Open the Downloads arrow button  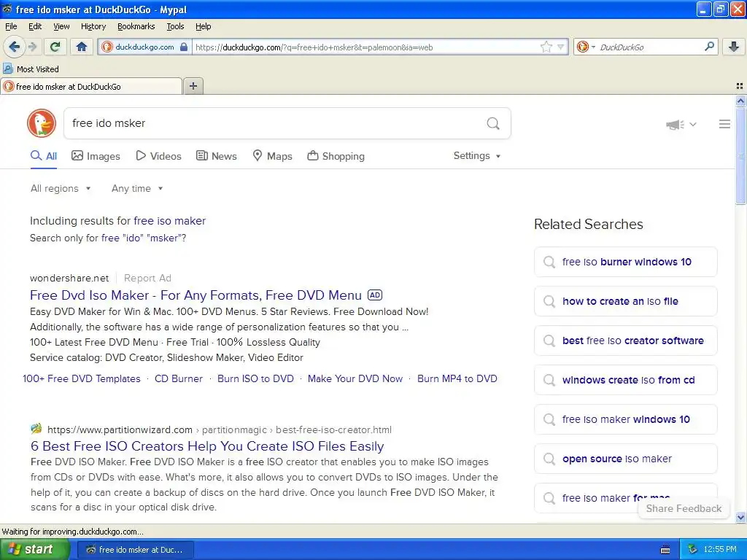point(734,47)
